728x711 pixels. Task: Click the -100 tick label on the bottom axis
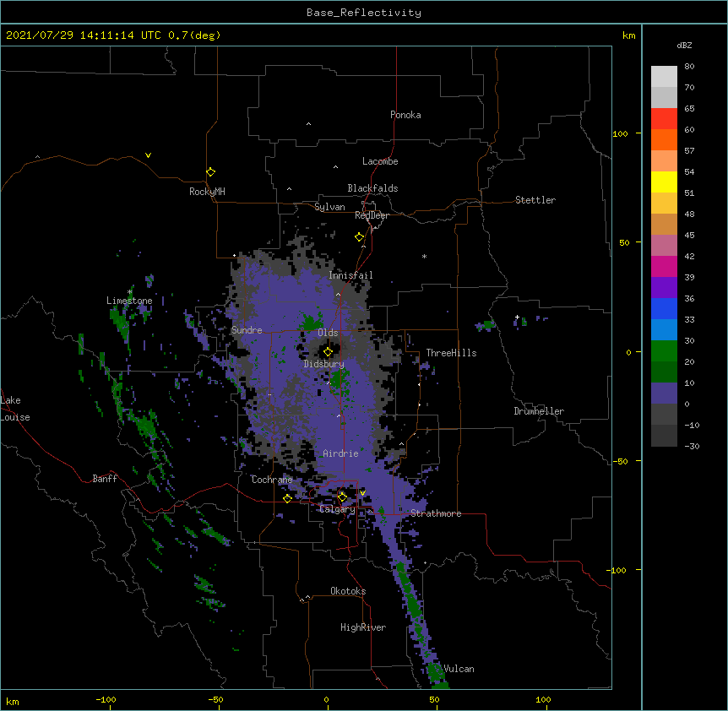(106, 699)
